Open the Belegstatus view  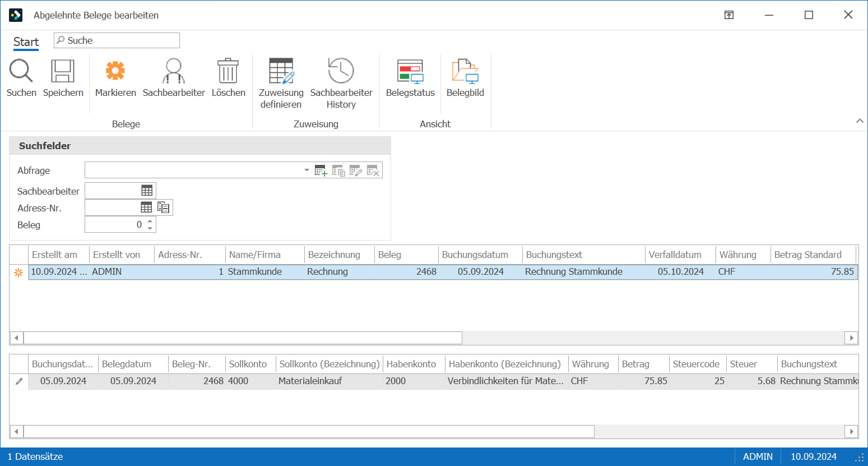(410, 71)
